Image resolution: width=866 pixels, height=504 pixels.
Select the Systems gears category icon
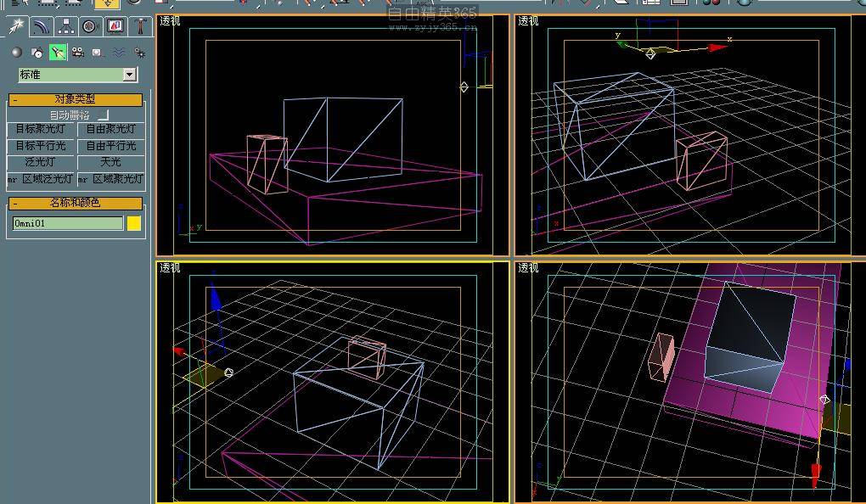pos(139,53)
